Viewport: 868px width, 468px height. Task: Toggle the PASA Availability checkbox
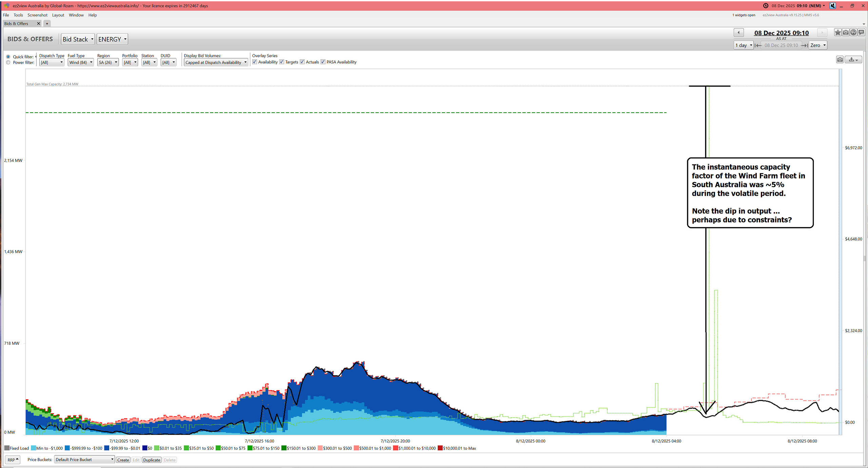coord(323,62)
